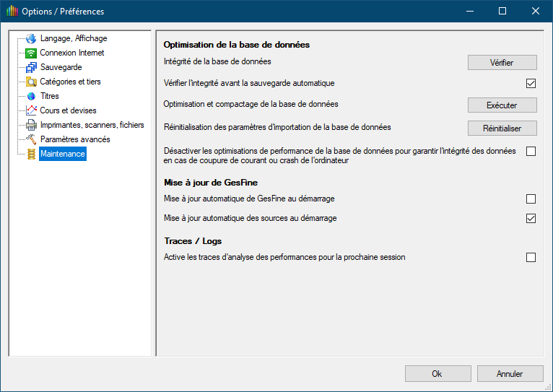Disable integrity check before automatic backup
553x392 pixels.
pyautogui.click(x=531, y=83)
